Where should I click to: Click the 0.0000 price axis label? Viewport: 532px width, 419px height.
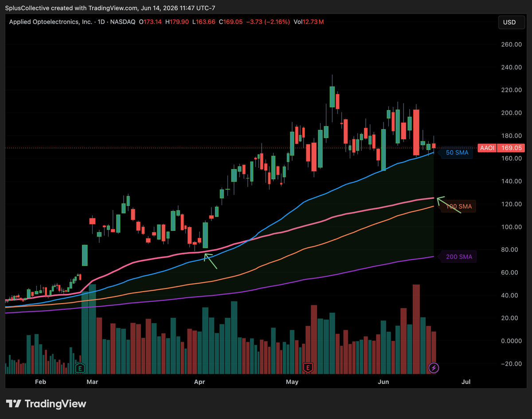[512, 341]
